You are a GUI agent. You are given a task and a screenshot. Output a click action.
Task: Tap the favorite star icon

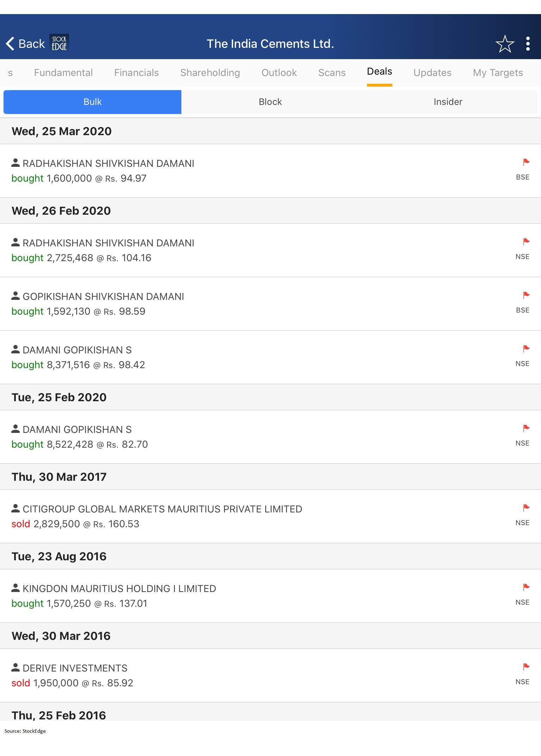point(504,44)
